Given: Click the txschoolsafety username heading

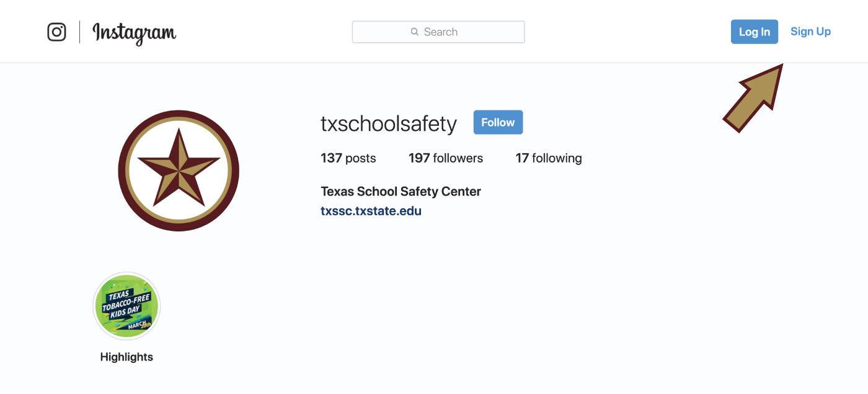Looking at the screenshot, I should [x=389, y=123].
